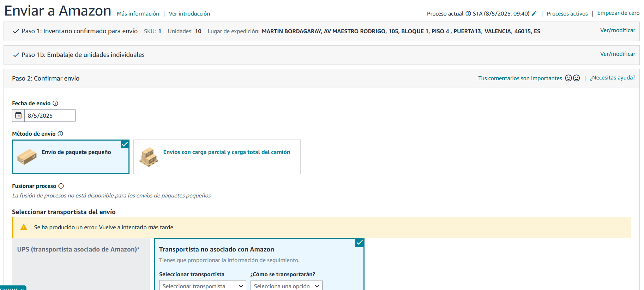Open the Seleccionar transportista dropdown
The height and width of the screenshot is (290, 644).
(x=203, y=286)
